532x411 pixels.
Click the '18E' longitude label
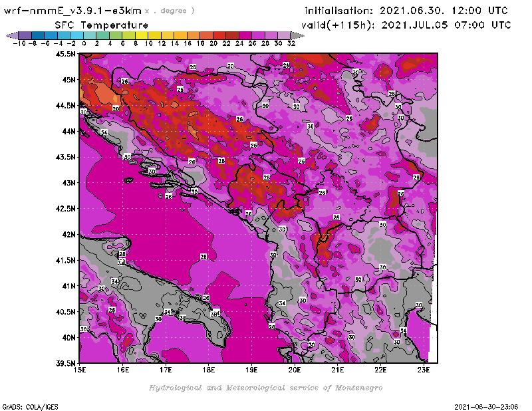click(x=209, y=370)
